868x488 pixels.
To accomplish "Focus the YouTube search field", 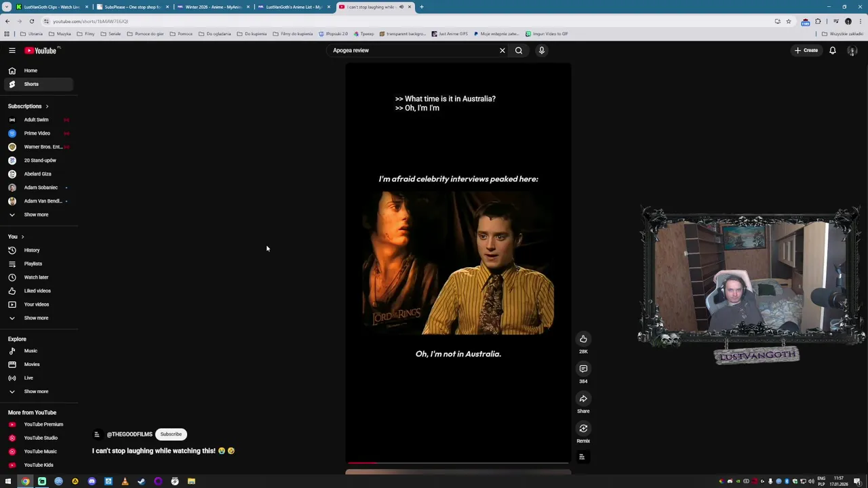I will coord(414,50).
